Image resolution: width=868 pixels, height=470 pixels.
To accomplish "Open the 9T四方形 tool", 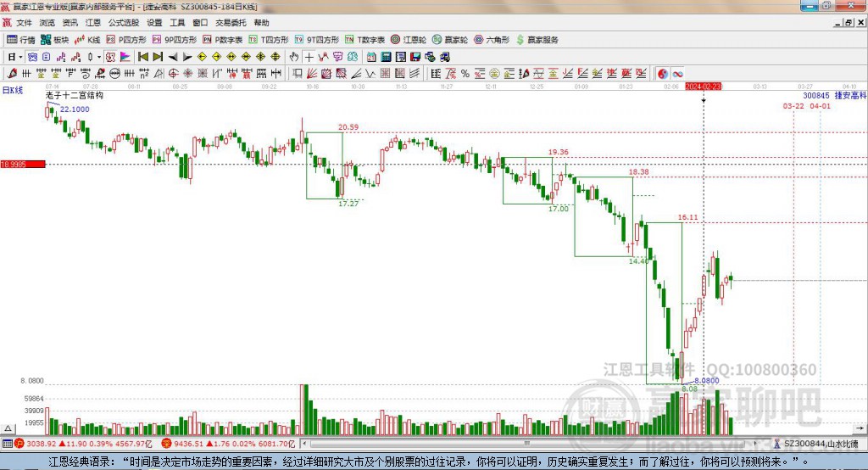I will (x=317, y=40).
